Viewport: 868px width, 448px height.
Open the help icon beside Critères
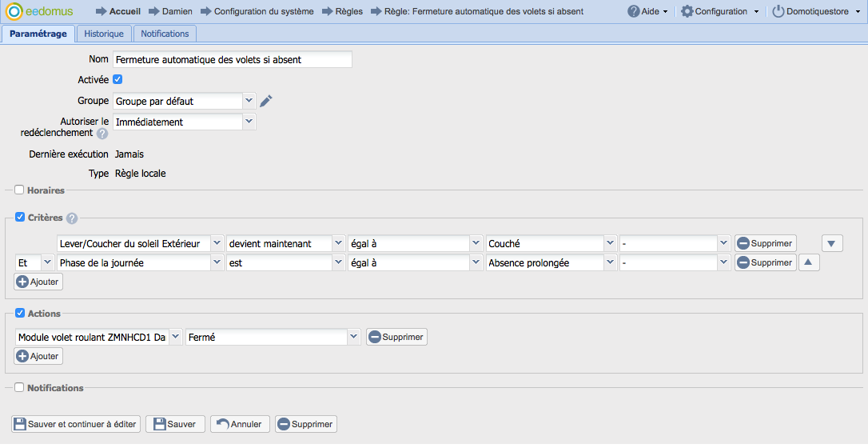click(x=72, y=218)
